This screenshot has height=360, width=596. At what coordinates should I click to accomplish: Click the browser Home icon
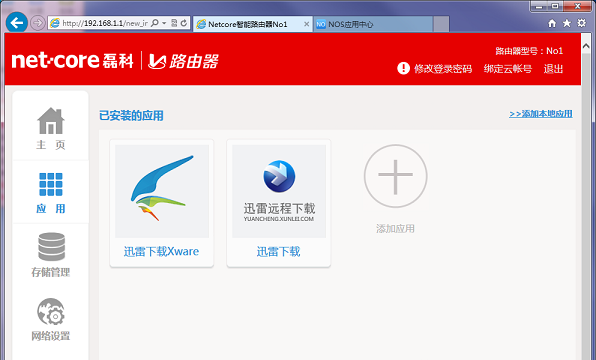pos(552,24)
